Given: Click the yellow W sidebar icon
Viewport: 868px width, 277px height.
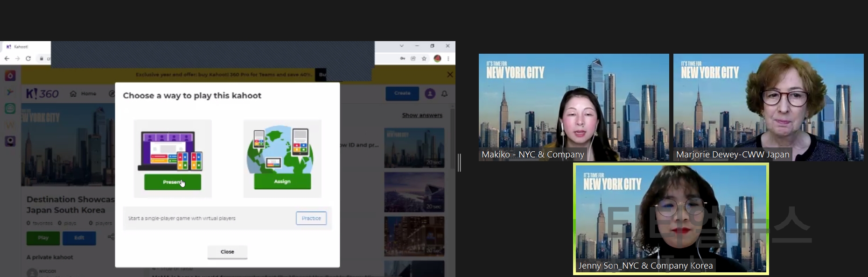Looking at the screenshot, I should pos(10,125).
